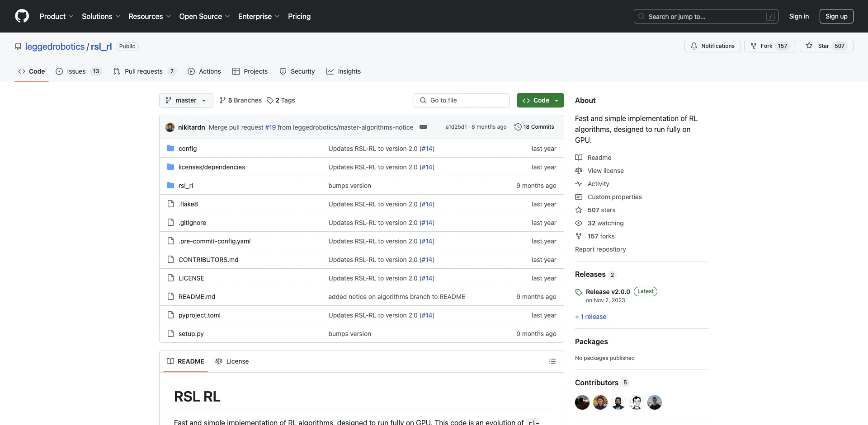Viewport: 868px width, 425px height.
Task: Click the .flake8 file icon
Action: (170, 204)
